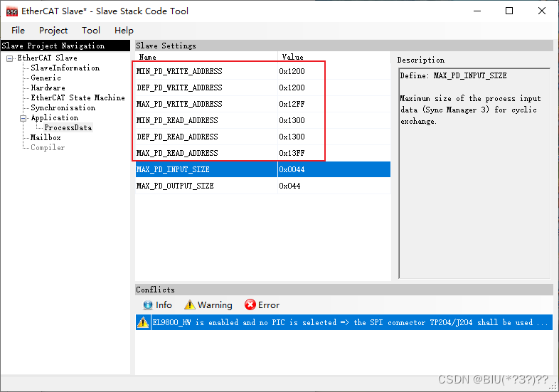Click the yellow Warning triangle icon

pyautogui.click(x=189, y=305)
